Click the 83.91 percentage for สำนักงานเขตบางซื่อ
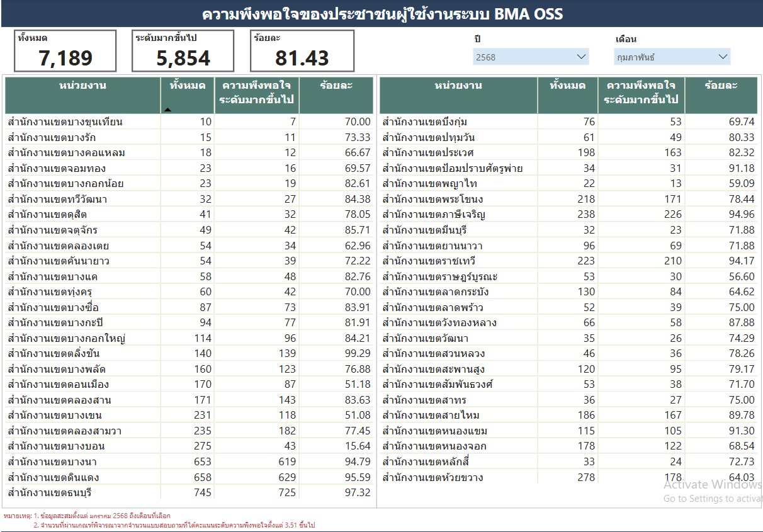Image resolution: width=763 pixels, height=532 pixels. (x=357, y=307)
